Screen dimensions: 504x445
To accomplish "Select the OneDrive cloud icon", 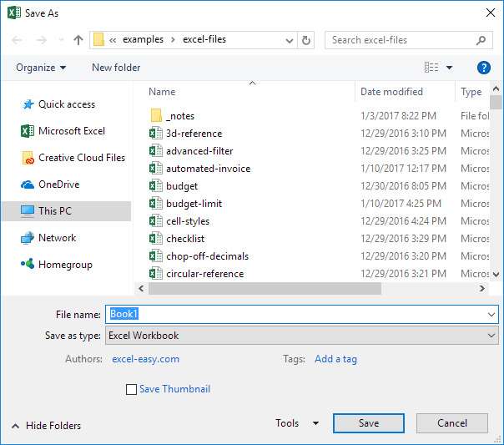I will point(27,185).
